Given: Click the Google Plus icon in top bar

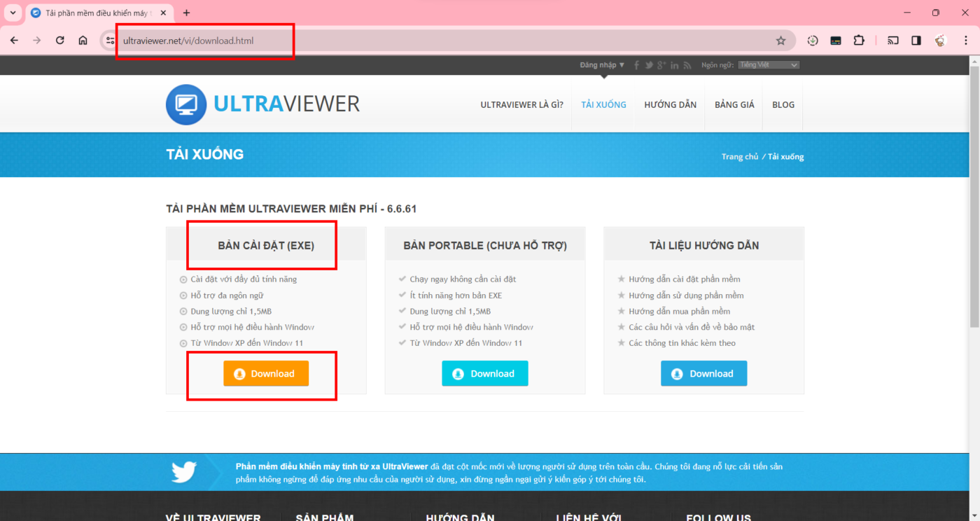Looking at the screenshot, I should click(661, 65).
